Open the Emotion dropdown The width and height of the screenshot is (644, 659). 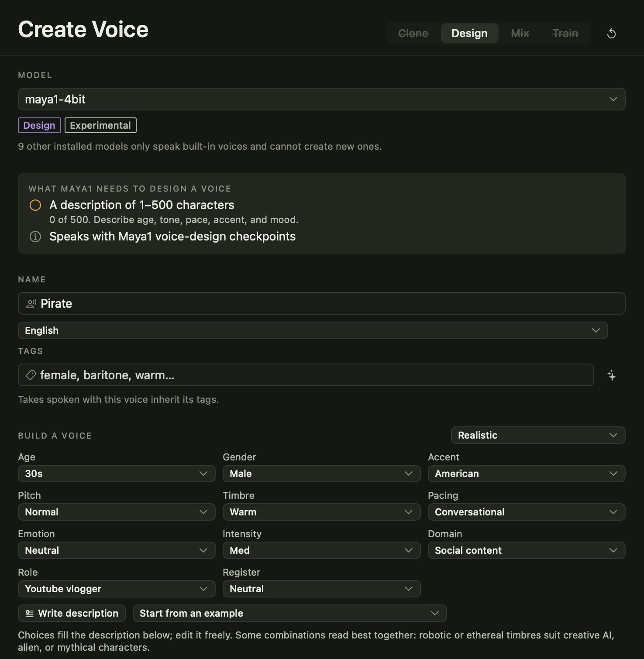point(117,550)
